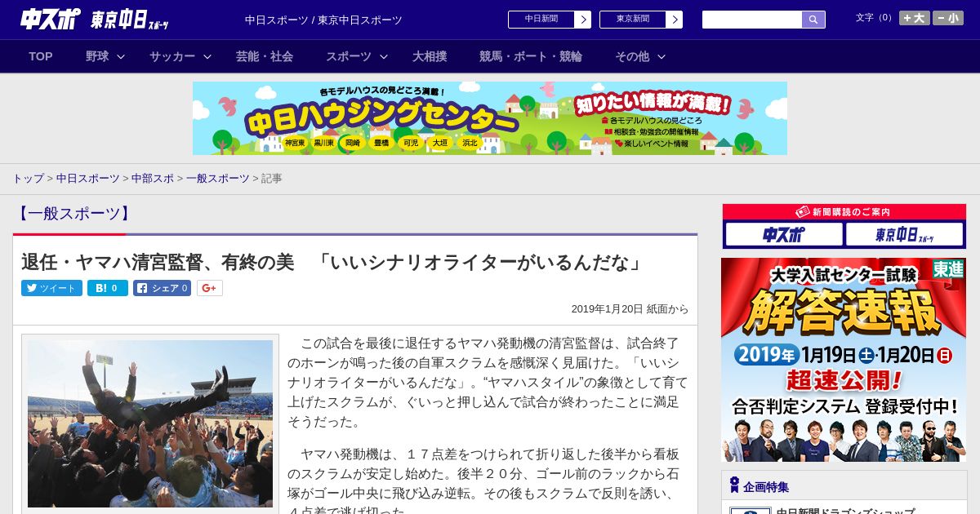Increase text size with ＋大 button

point(915,18)
